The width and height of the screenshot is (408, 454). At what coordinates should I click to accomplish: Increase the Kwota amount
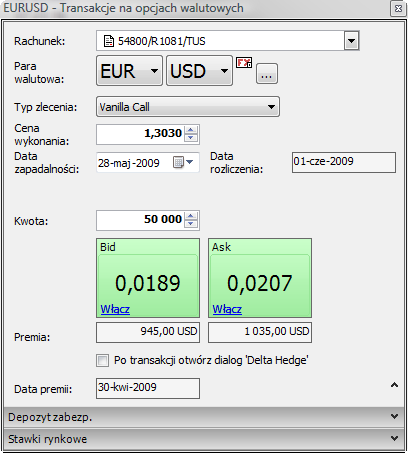click(x=191, y=216)
